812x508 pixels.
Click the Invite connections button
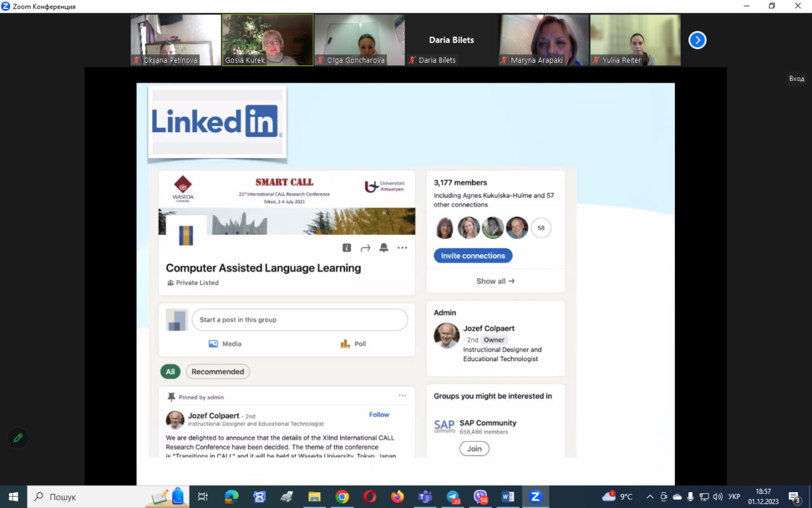pyautogui.click(x=473, y=256)
